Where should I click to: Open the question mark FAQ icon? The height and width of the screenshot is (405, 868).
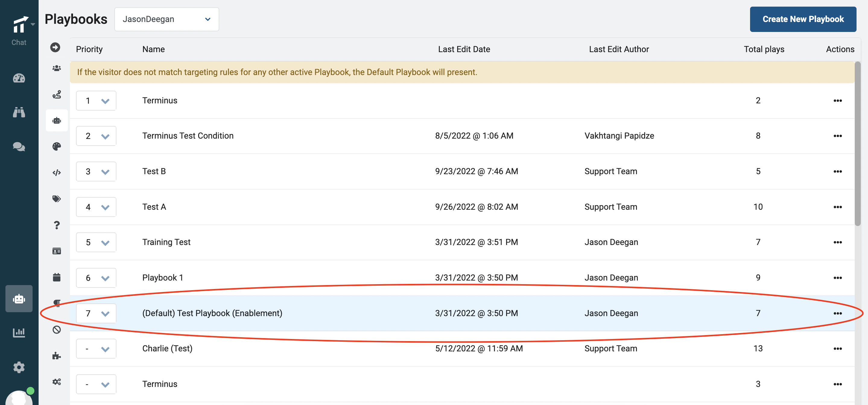(57, 225)
